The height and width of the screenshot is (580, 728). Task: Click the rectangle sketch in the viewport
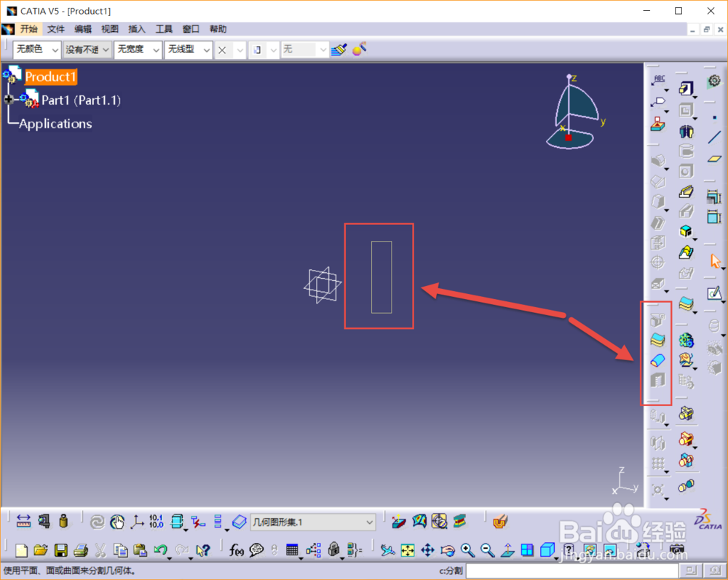coord(381,277)
